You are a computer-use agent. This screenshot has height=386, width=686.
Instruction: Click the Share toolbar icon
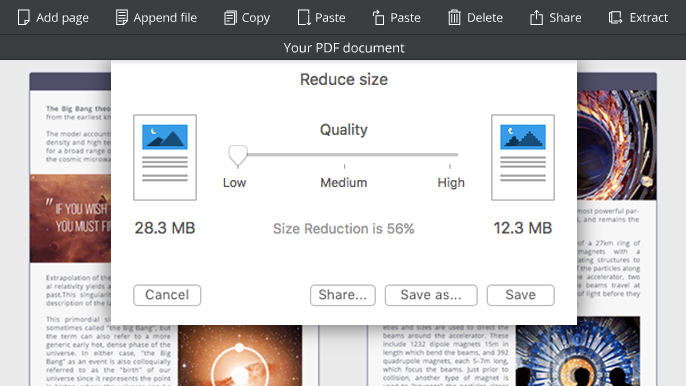(536, 18)
